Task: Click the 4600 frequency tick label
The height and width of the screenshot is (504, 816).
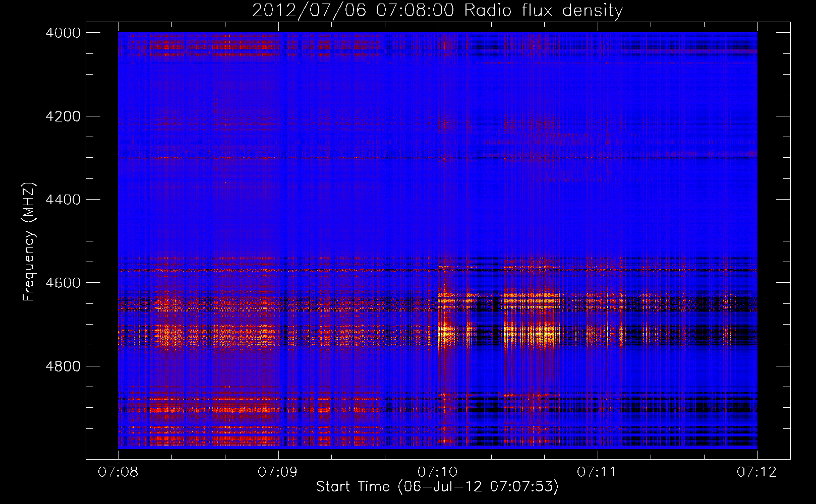Action: [x=63, y=283]
